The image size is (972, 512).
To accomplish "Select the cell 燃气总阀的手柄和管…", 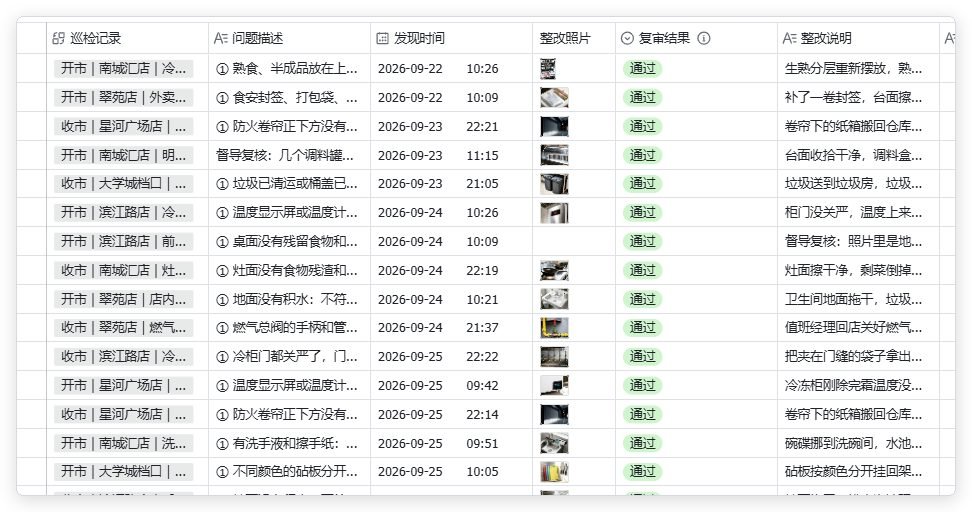I will 289,328.
